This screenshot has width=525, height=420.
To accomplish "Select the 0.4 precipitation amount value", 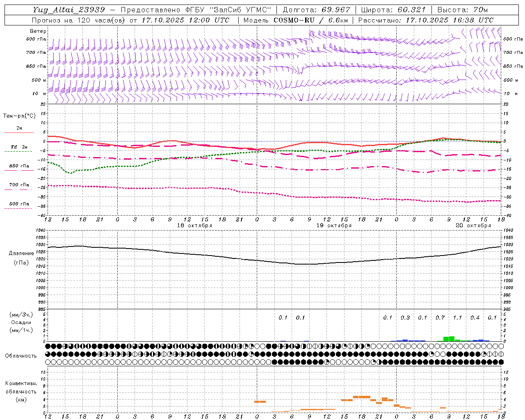I will click(x=475, y=318).
